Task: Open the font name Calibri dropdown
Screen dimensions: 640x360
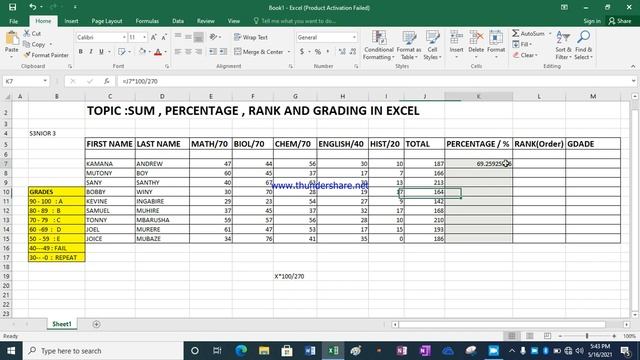Action: (x=124, y=37)
